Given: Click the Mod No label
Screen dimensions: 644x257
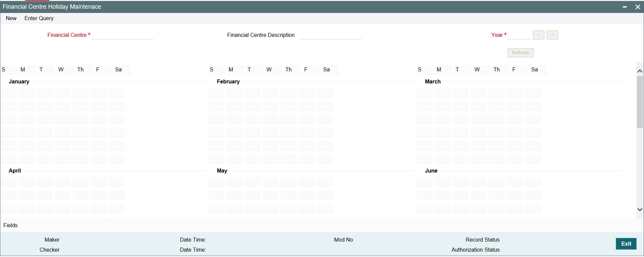Looking at the screenshot, I should click(x=343, y=240).
